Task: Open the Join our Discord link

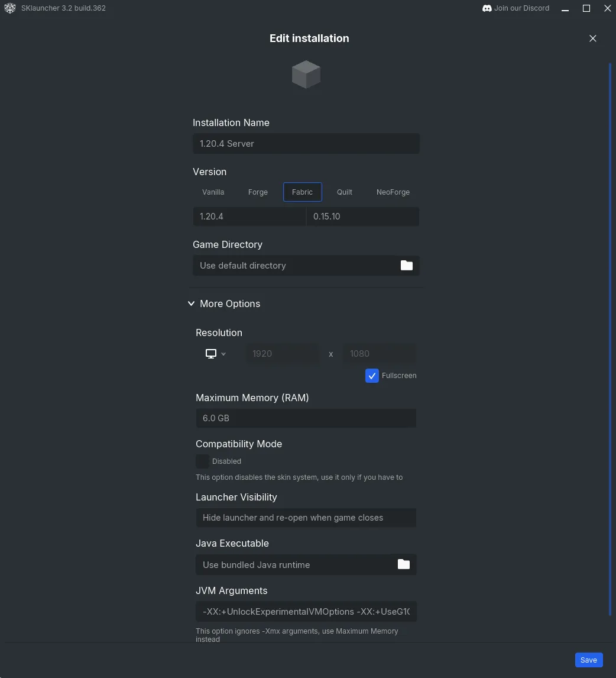Action: pyautogui.click(x=521, y=8)
